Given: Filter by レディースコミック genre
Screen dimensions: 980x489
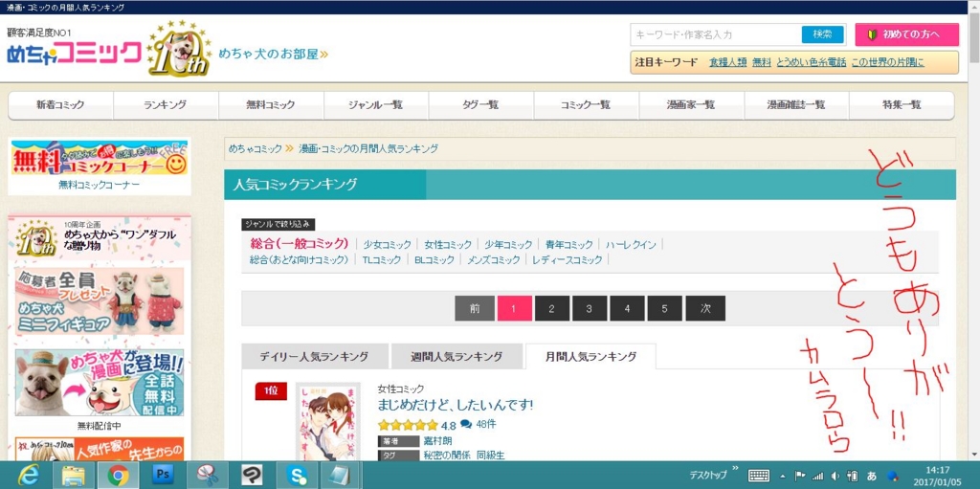Looking at the screenshot, I should click(568, 259).
